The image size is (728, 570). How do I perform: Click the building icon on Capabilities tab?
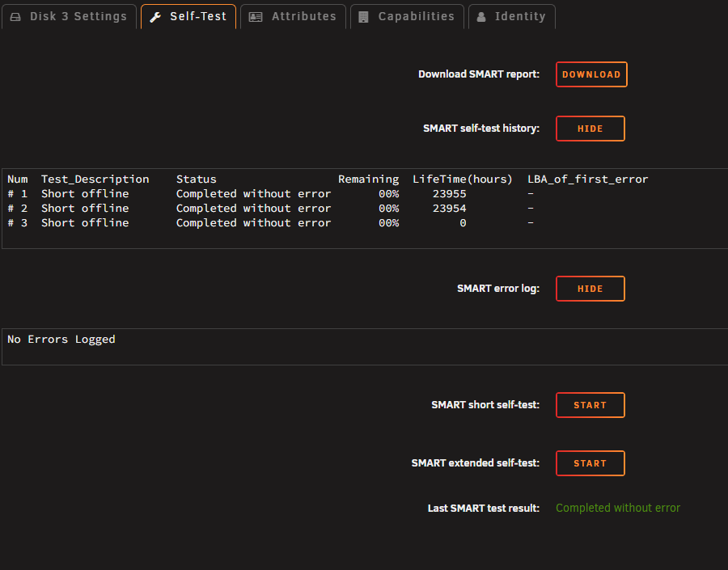pos(363,17)
